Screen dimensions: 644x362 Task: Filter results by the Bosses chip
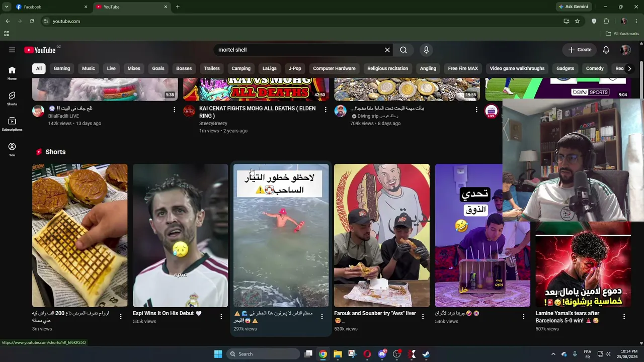184,68
